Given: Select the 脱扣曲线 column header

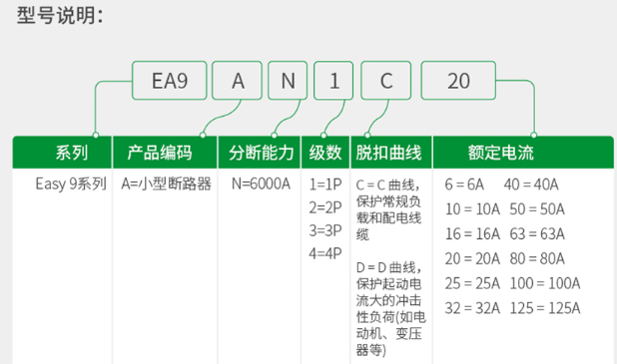Looking at the screenshot, I should tap(391, 153).
